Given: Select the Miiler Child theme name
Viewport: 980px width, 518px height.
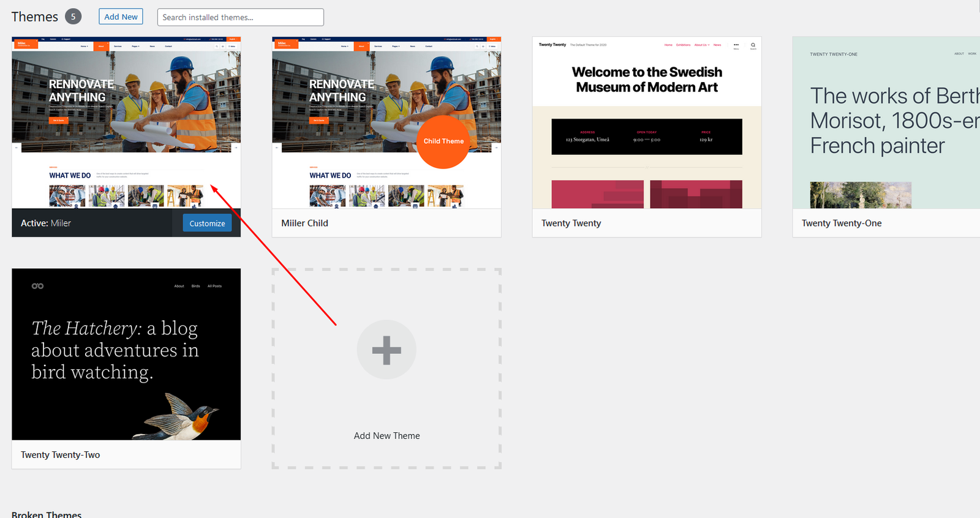Looking at the screenshot, I should pyautogui.click(x=304, y=223).
